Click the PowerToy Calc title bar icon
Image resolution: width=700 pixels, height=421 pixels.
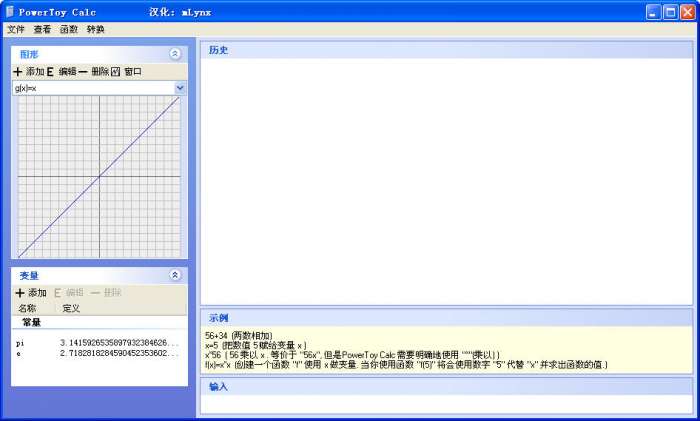(x=9, y=12)
